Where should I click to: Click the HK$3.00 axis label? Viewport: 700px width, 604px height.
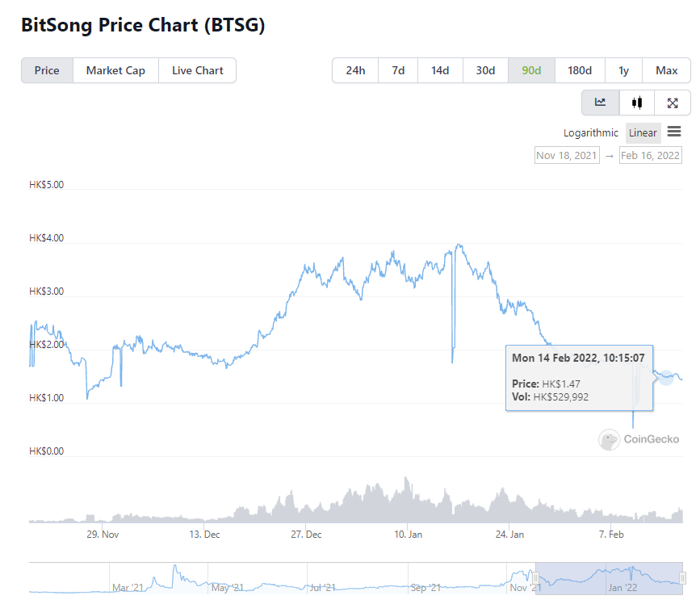pyautogui.click(x=47, y=292)
